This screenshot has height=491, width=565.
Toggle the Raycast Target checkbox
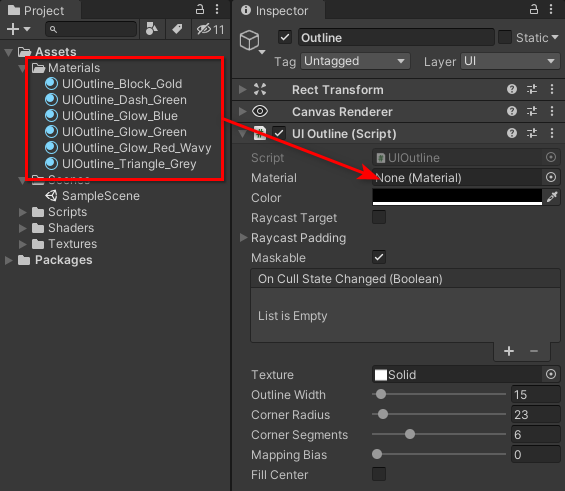pos(379,217)
